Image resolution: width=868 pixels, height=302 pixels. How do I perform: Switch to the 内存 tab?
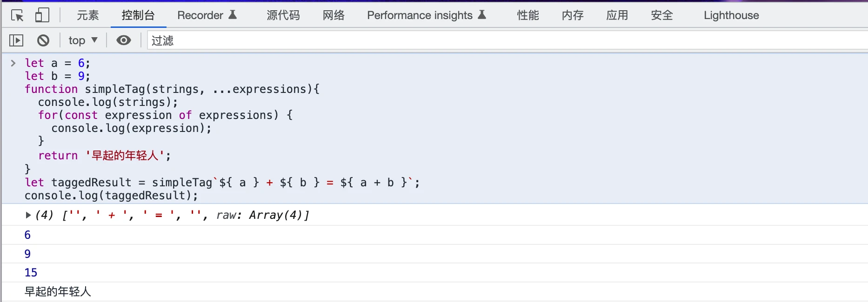(x=573, y=15)
